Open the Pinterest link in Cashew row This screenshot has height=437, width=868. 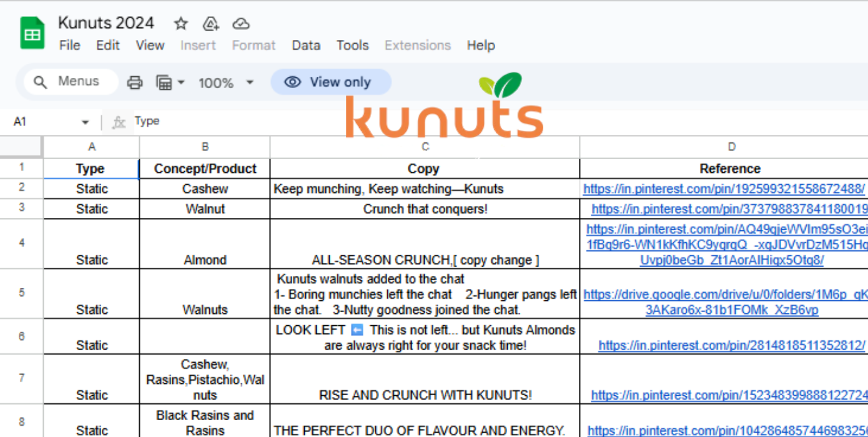click(x=724, y=189)
